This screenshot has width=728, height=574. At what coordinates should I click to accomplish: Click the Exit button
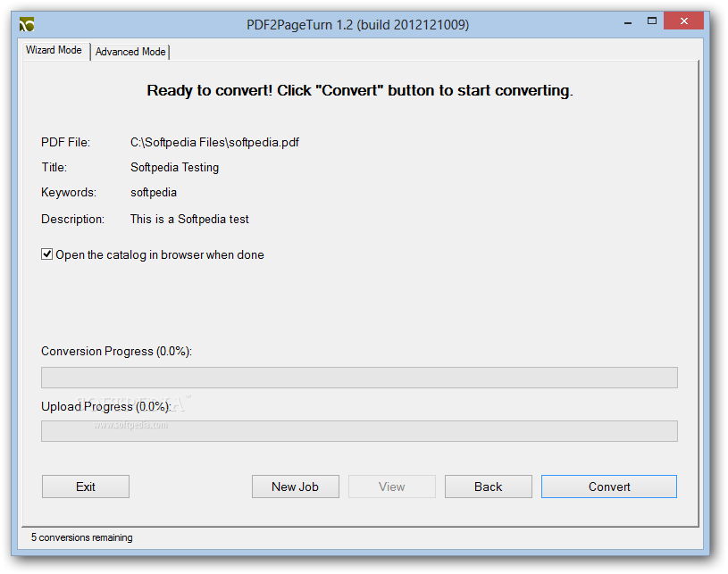point(86,487)
